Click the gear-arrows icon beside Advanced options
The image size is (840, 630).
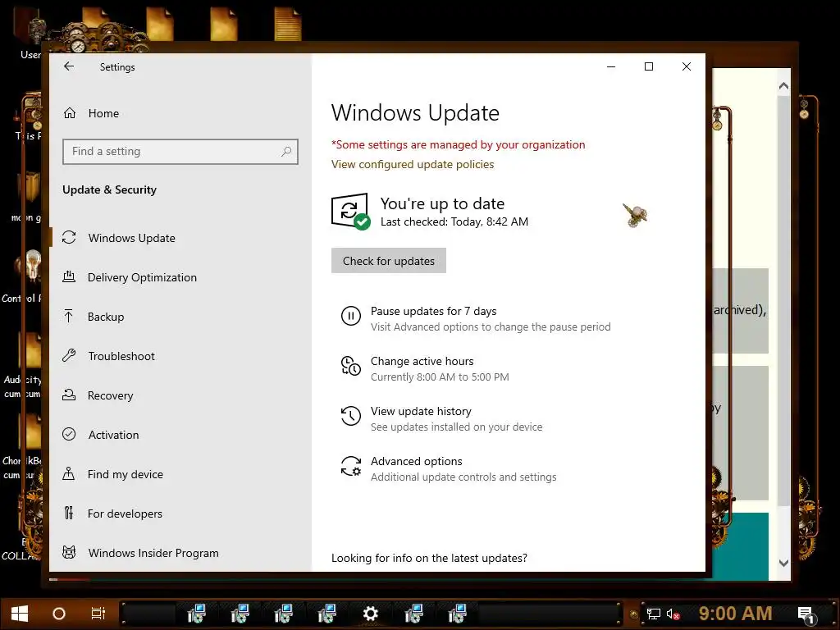pyautogui.click(x=351, y=466)
